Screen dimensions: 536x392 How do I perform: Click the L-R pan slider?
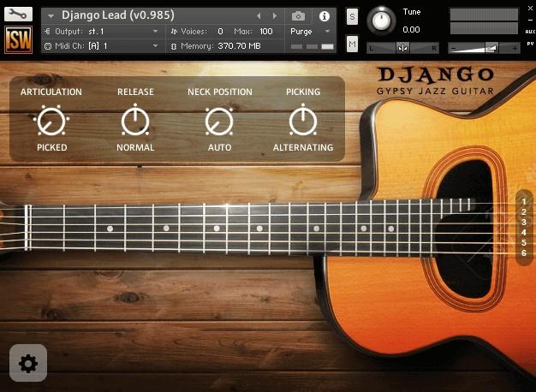tap(402, 48)
